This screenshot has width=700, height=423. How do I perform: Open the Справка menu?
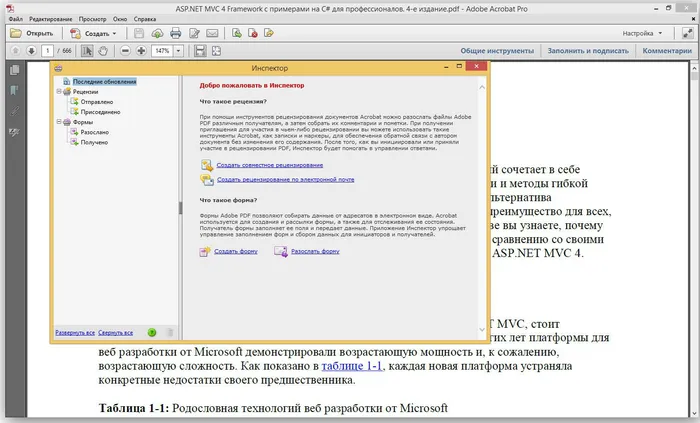[145, 19]
